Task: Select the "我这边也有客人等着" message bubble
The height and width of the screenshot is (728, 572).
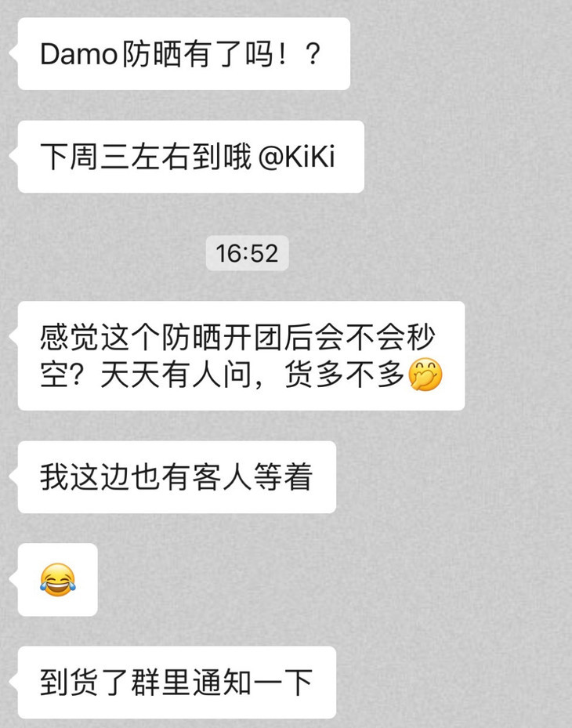Action: 177,476
